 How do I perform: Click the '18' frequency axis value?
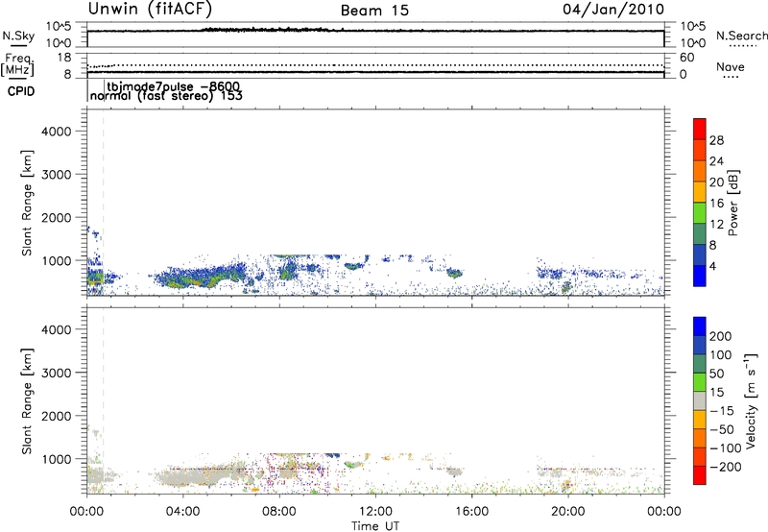[x=64, y=58]
